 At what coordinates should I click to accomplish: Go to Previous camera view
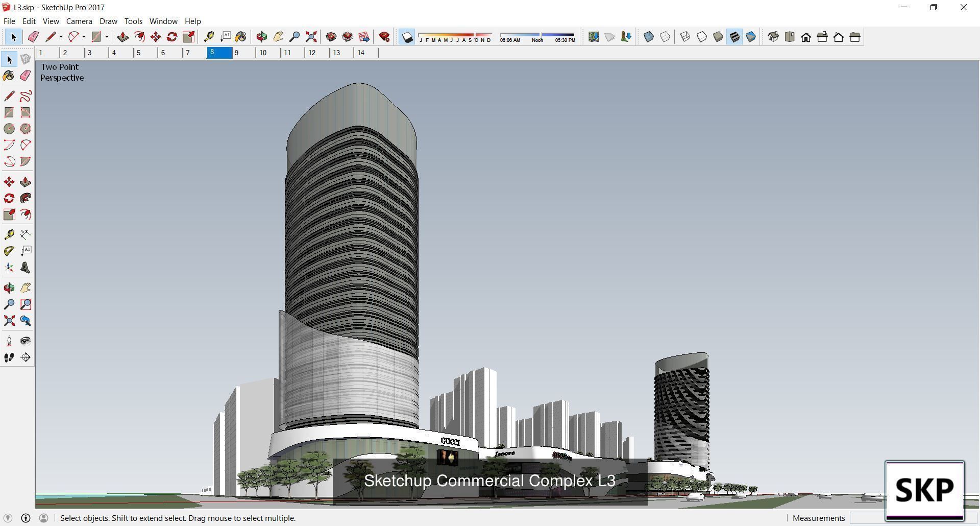pyautogui.click(x=26, y=321)
